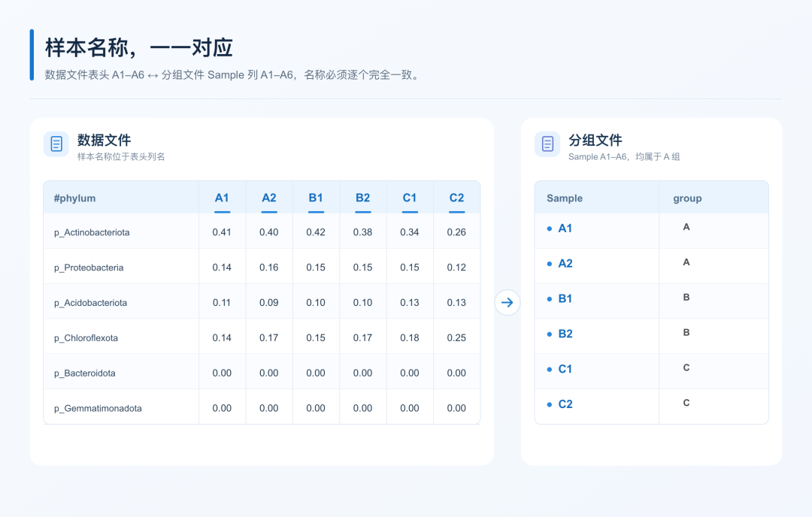Select the C2 column header in data table
This screenshot has height=517, width=812.
457,198
